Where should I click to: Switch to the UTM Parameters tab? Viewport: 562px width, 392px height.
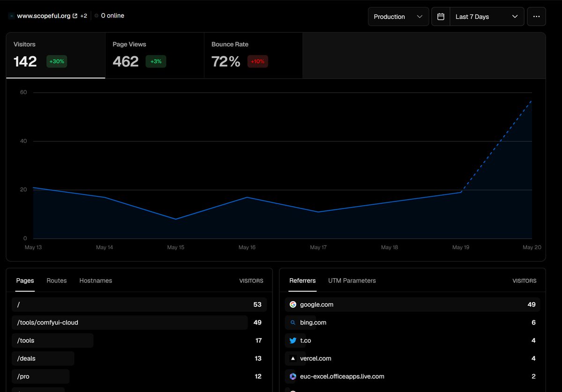click(352, 281)
